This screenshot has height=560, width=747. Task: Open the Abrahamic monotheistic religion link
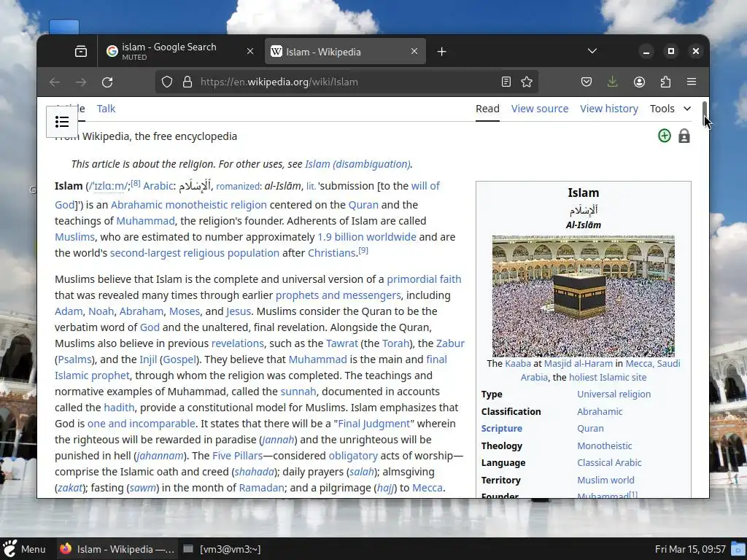189,205
